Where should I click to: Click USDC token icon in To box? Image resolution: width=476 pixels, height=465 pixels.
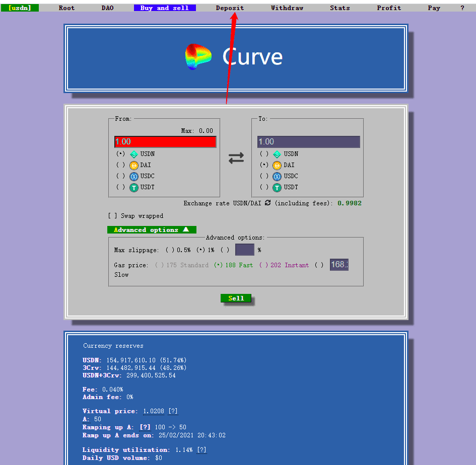277,176
